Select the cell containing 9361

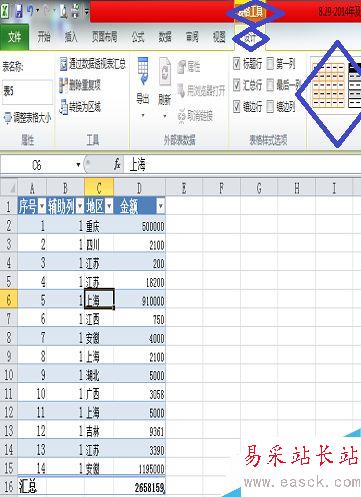click(x=140, y=431)
